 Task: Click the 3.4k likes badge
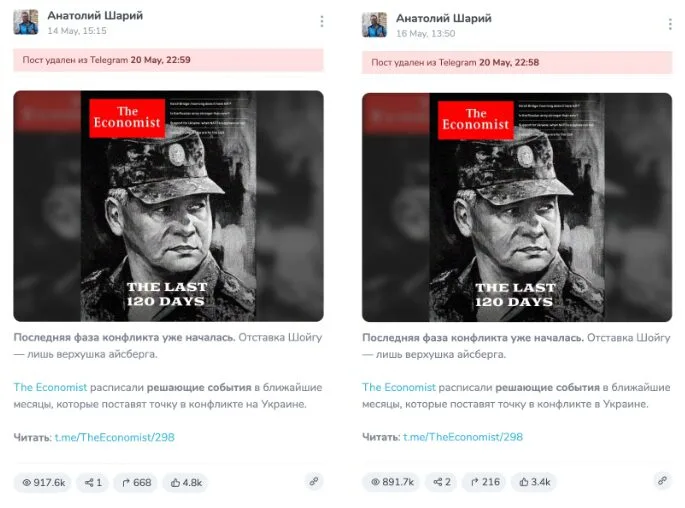tap(534, 482)
